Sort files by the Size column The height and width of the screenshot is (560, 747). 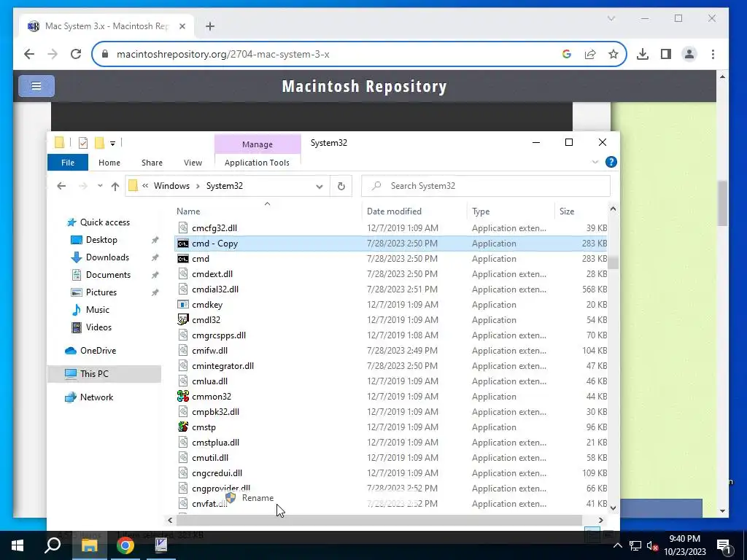click(x=566, y=211)
